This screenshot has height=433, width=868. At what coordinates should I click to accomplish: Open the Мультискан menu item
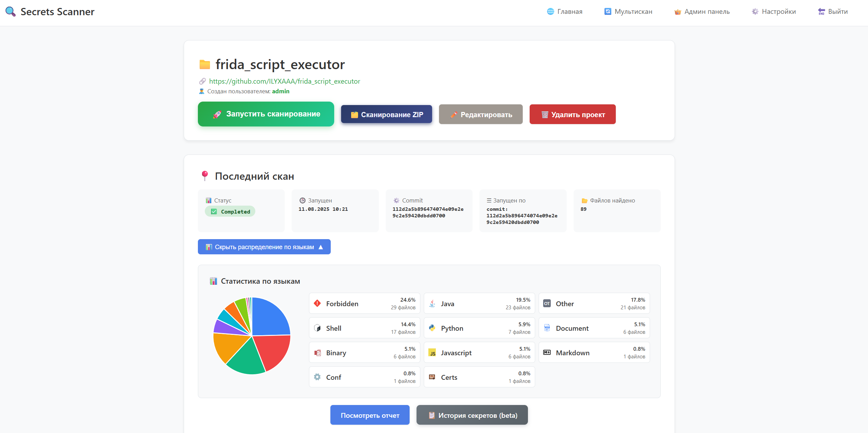click(628, 12)
